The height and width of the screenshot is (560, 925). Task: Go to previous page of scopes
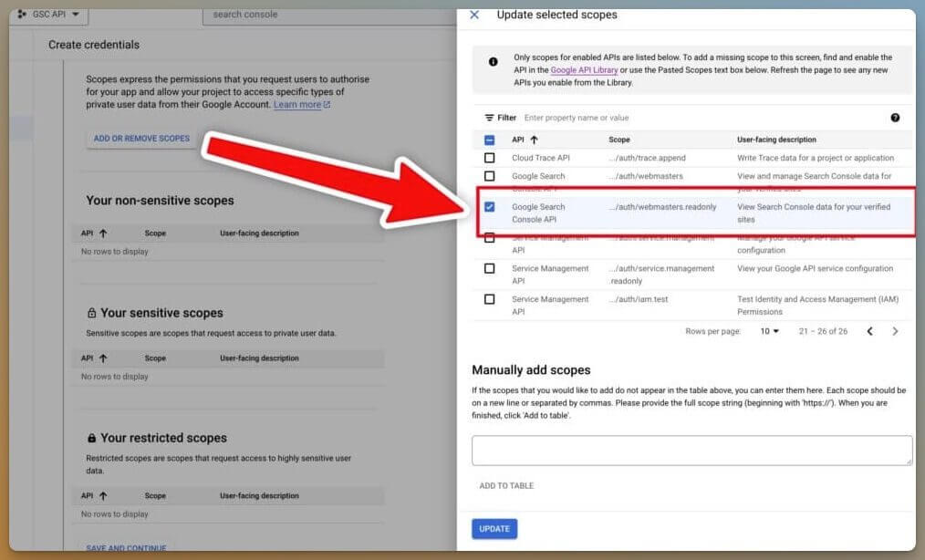click(869, 331)
